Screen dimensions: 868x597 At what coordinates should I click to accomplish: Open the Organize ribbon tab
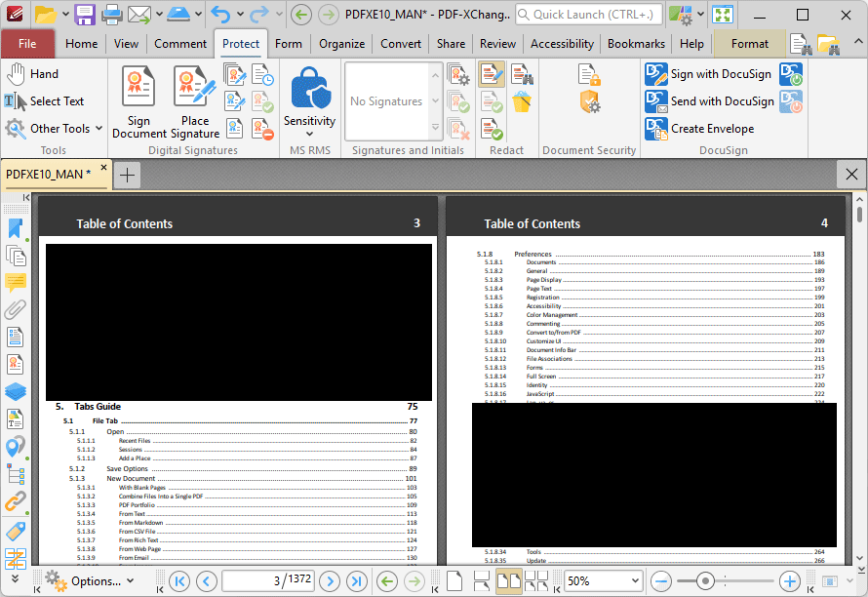coord(341,44)
